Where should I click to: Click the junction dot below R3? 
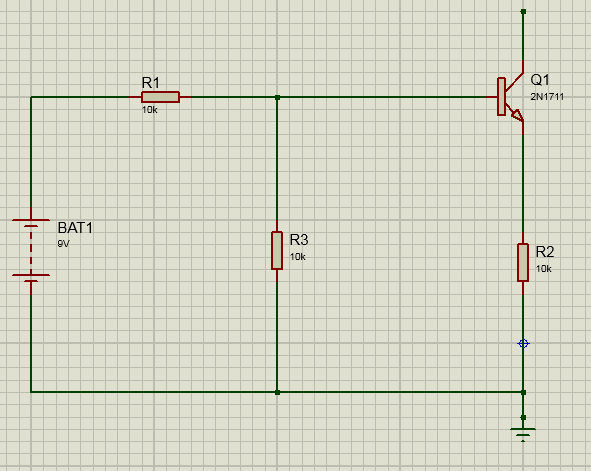(x=277, y=392)
